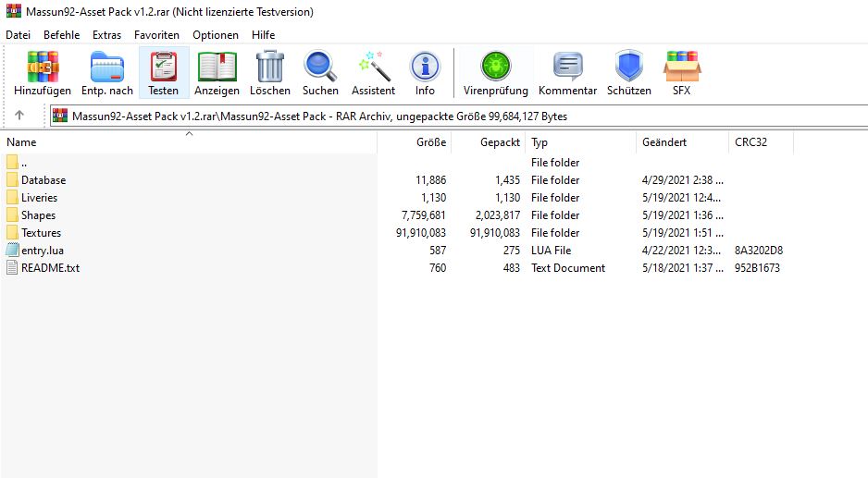Select the README.txt file icon

pyautogui.click(x=12, y=268)
